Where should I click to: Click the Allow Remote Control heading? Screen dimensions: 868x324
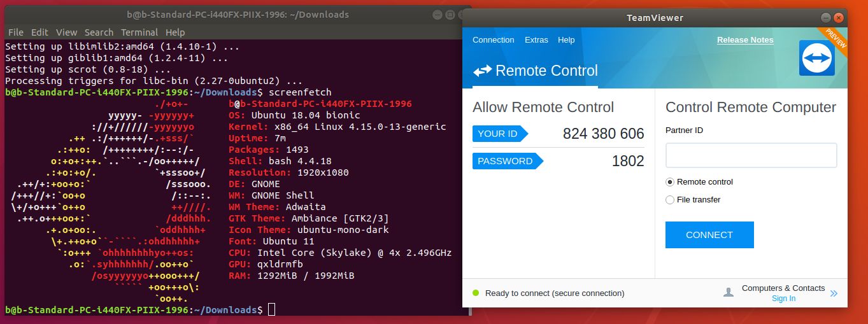(543, 107)
